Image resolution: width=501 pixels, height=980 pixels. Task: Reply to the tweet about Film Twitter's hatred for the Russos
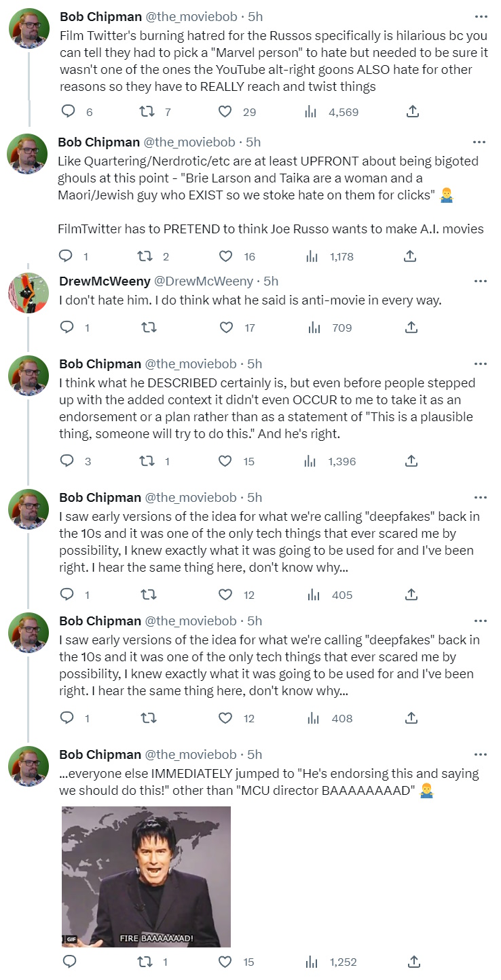click(x=68, y=112)
